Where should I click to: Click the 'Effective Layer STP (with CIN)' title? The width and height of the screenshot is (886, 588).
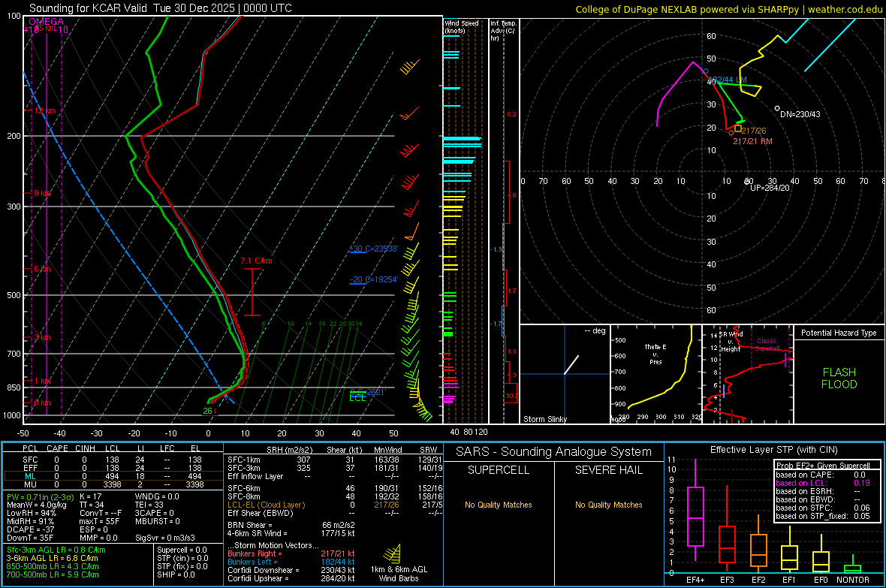[773, 450]
